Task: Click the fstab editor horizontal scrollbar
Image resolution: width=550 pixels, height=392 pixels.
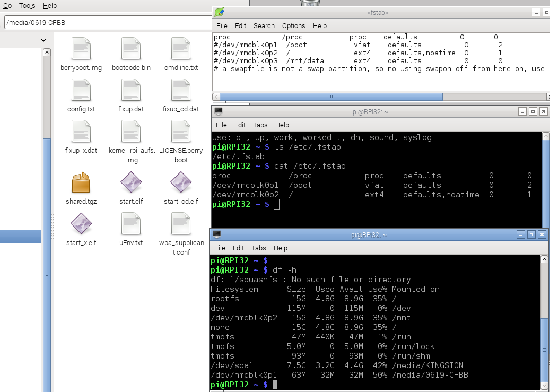Action: click(330, 97)
